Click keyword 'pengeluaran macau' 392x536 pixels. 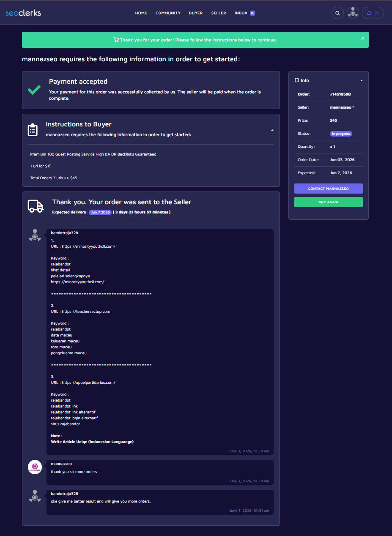[x=69, y=353]
